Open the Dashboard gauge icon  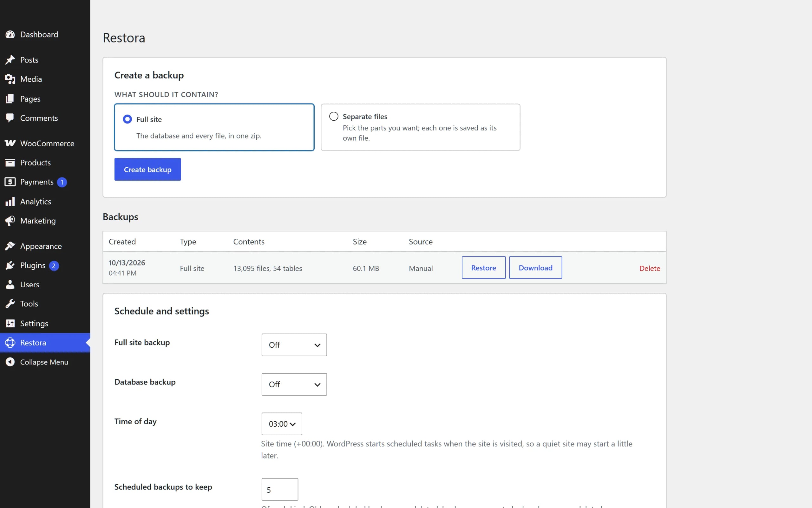pos(10,34)
